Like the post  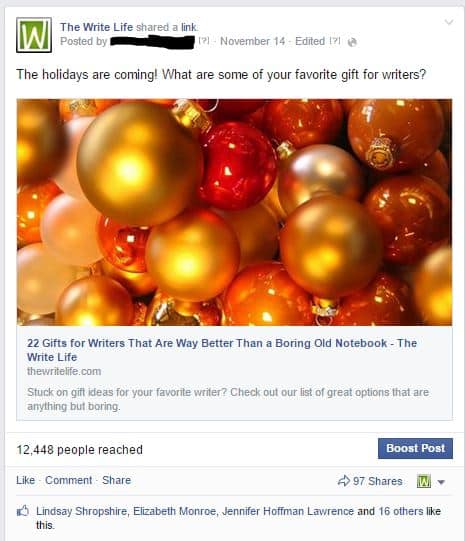(x=26, y=480)
